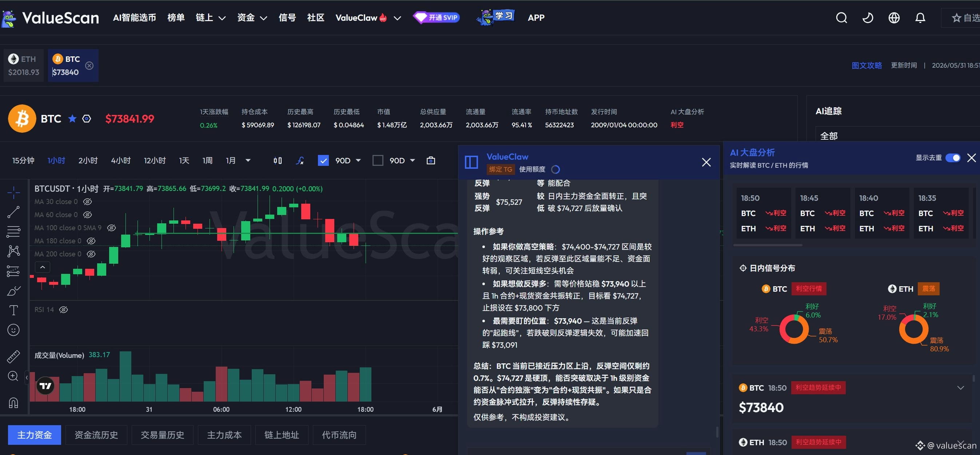The image size is (980, 455).
Task: Expand the BTC 18:50 signal card
Action: 961,388
